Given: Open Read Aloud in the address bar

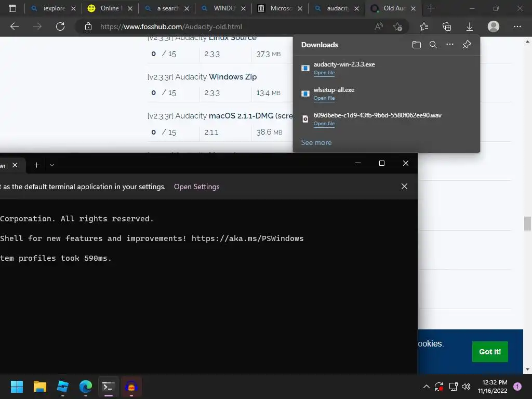Looking at the screenshot, I should 379,26.
